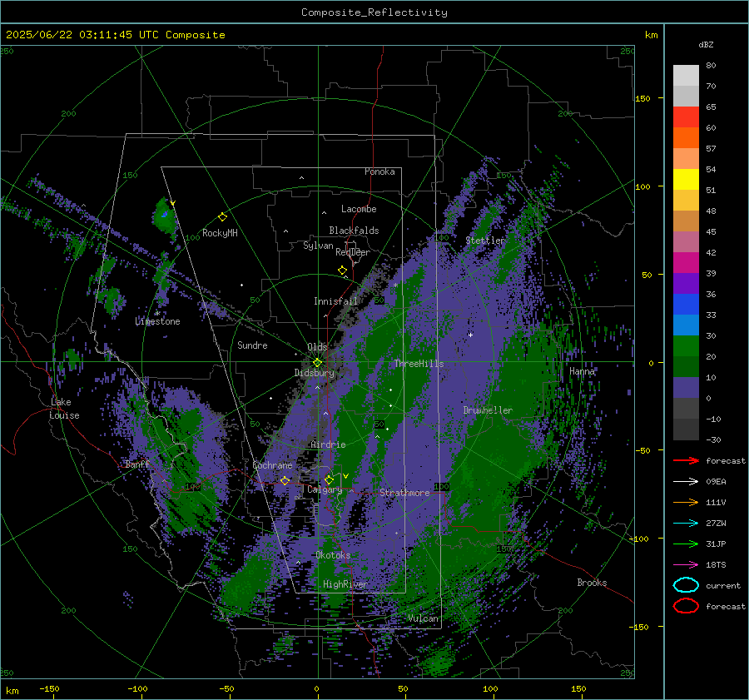Viewport: 749px width, 700px height.
Task: Click the Hanna town label
Action: tap(583, 371)
